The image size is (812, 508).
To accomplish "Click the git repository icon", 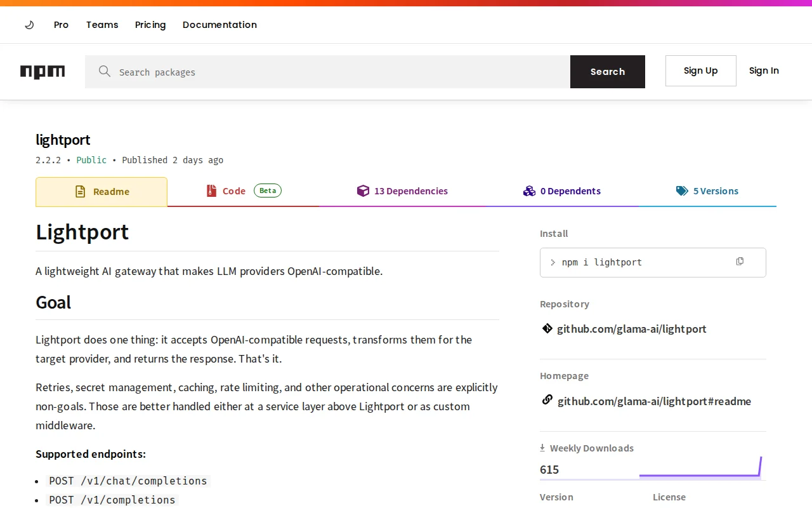I will [x=547, y=328].
